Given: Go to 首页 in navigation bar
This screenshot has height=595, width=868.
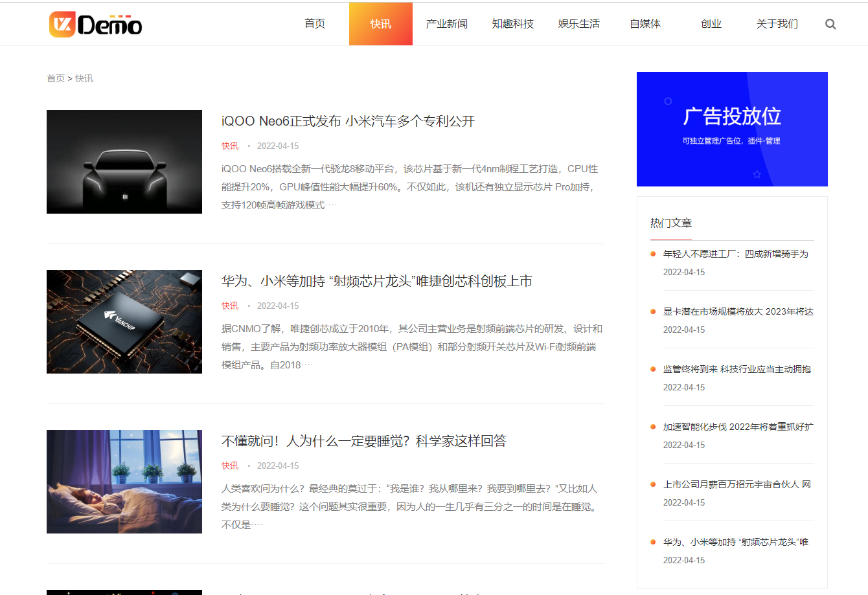Looking at the screenshot, I should point(315,24).
